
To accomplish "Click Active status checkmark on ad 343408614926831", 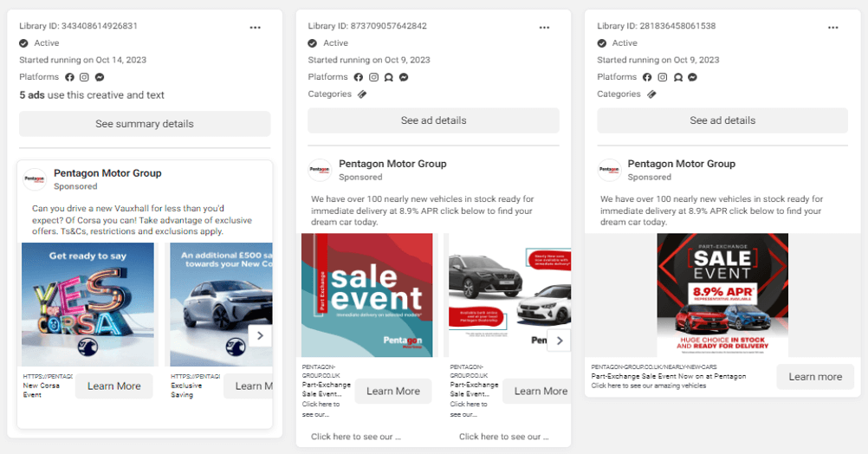I will point(23,43).
